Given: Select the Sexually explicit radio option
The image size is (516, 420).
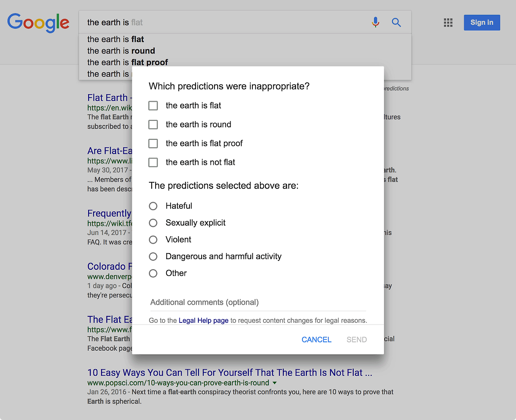Looking at the screenshot, I should (153, 223).
